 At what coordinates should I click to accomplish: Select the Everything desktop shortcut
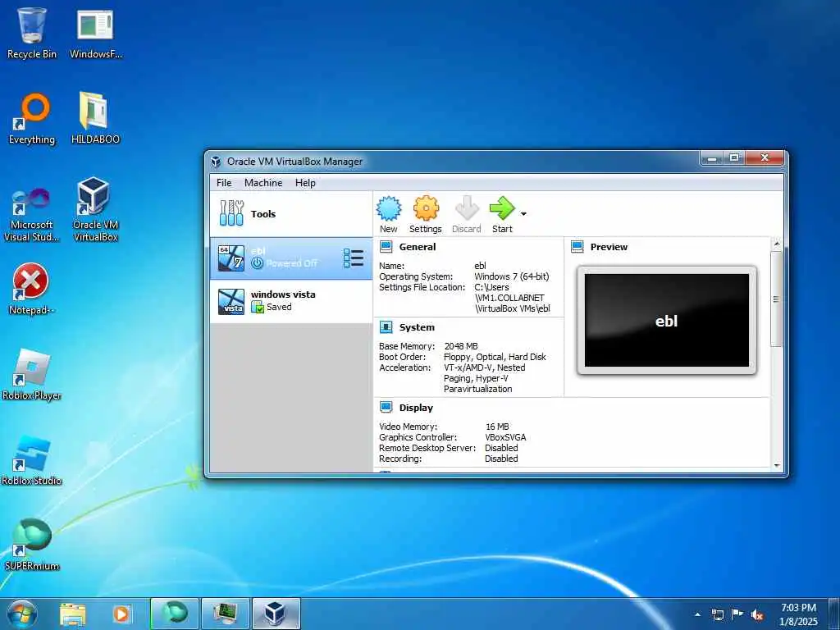click(32, 119)
